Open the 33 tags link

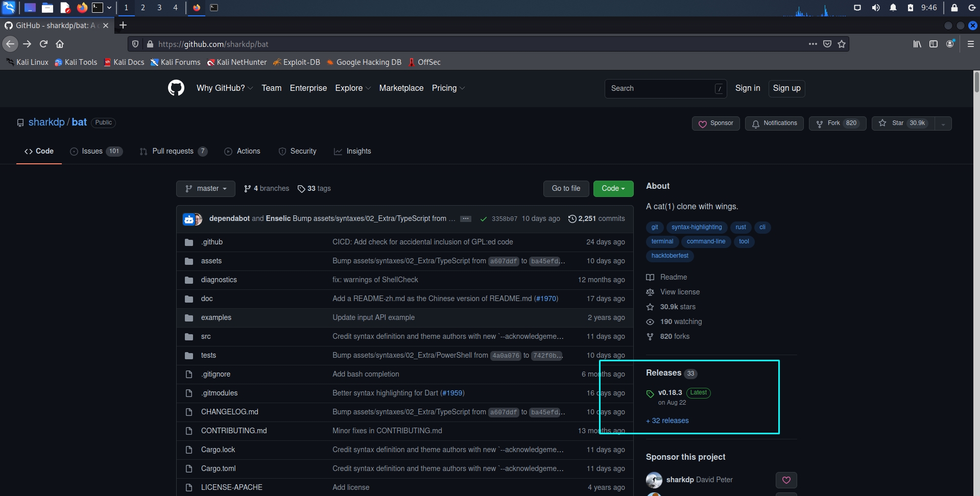point(314,188)
